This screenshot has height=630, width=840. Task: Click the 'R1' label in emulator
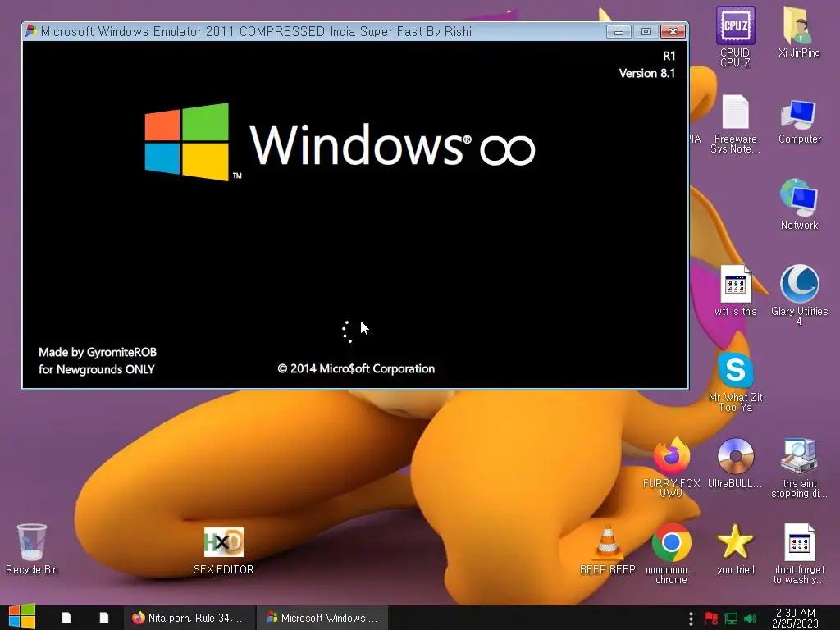click(x=669, y=57)
